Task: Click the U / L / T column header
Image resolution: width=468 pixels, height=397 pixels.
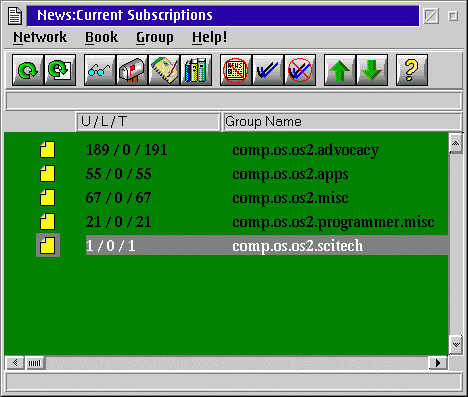Action: click(148, 122)
